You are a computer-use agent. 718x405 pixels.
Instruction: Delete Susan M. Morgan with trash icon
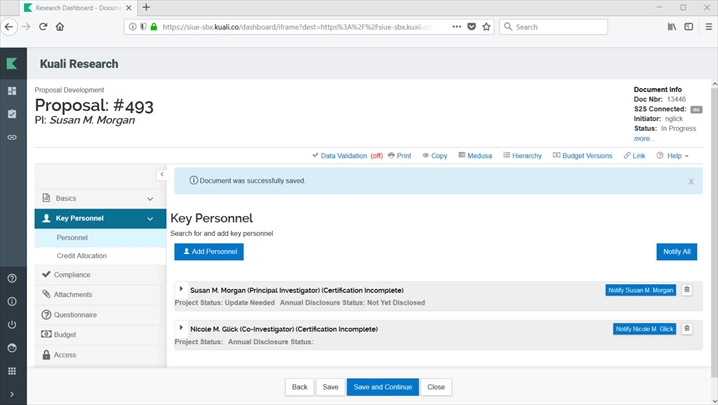(686, 290)
